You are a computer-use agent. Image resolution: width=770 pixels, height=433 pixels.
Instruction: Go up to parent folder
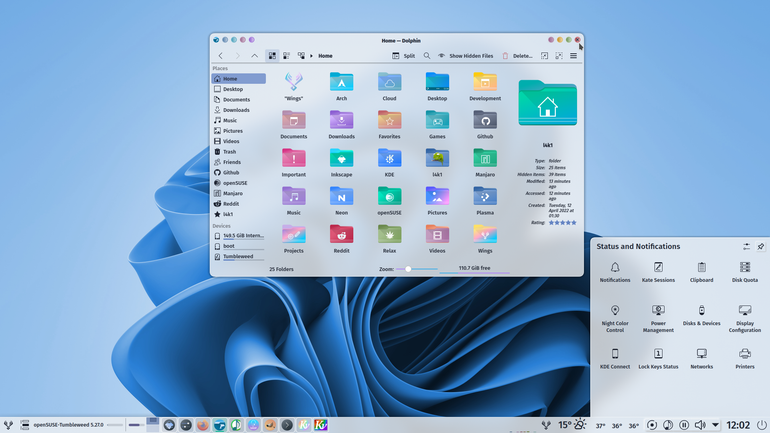(x=254, y=56)
